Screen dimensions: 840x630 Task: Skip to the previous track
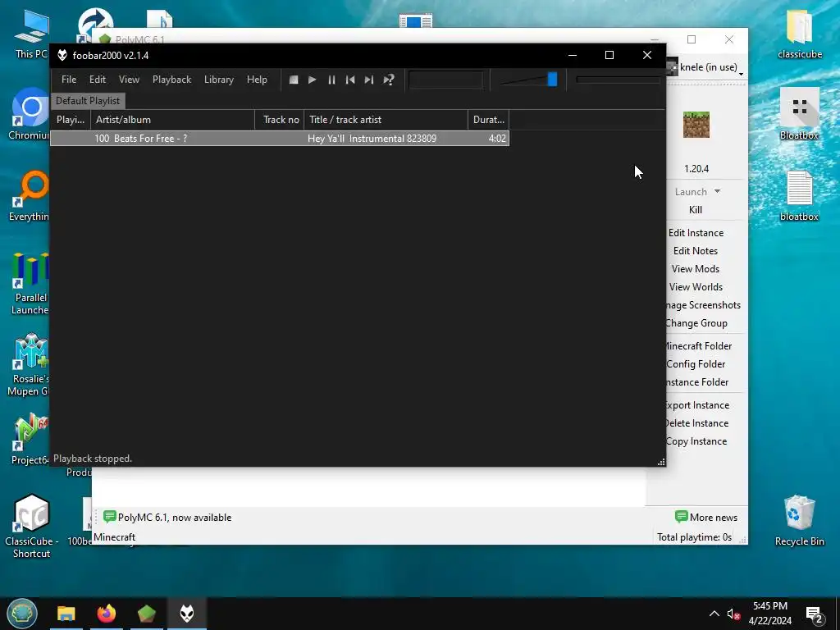[350, 80]
